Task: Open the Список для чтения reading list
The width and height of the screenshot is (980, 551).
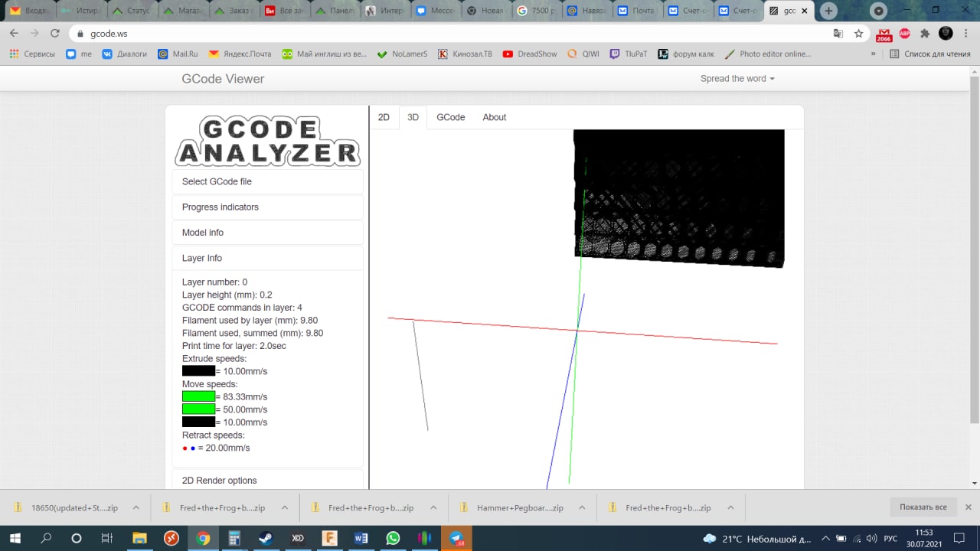Action: point(930,54)
